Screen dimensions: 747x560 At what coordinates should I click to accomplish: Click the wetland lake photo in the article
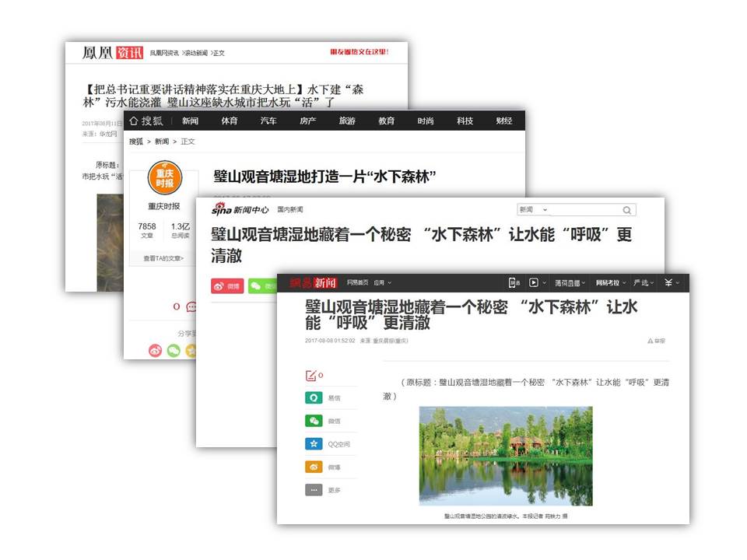[506, 456]
